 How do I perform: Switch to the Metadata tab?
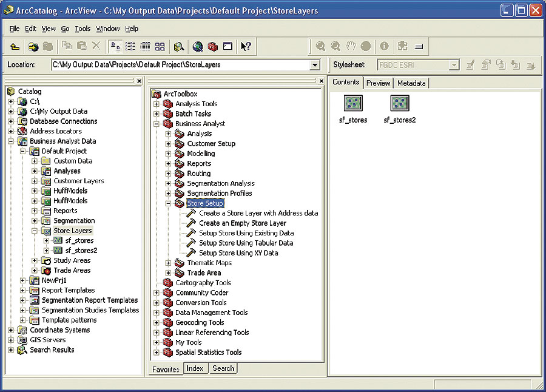411,83
